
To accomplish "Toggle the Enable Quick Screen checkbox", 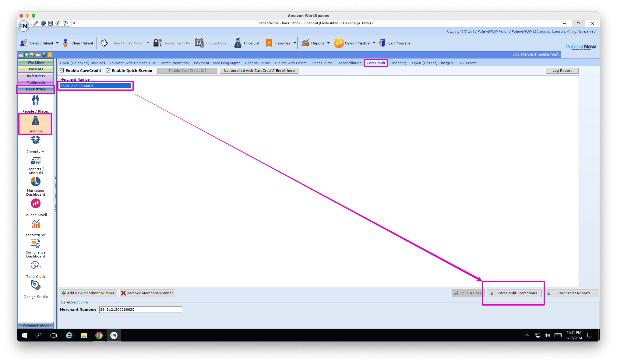I will 108,71.
